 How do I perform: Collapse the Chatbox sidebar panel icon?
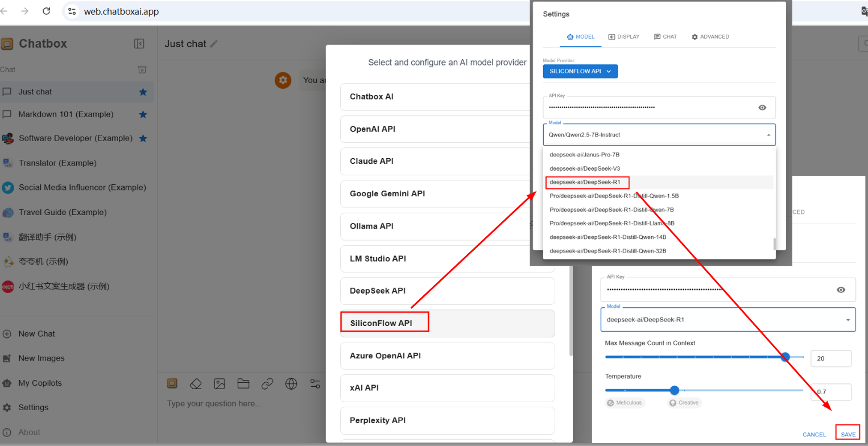click(139, 44)
